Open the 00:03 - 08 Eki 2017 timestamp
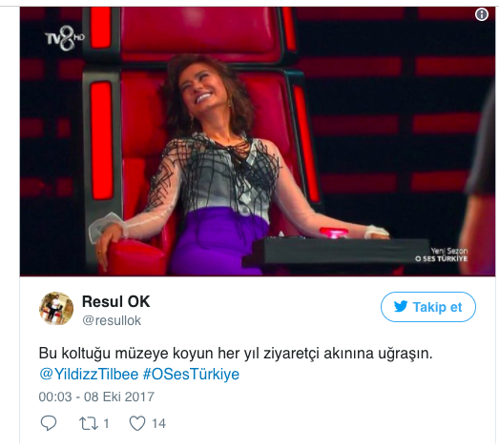The width and height of the screenshot is (499, 448). pos(96,397)
